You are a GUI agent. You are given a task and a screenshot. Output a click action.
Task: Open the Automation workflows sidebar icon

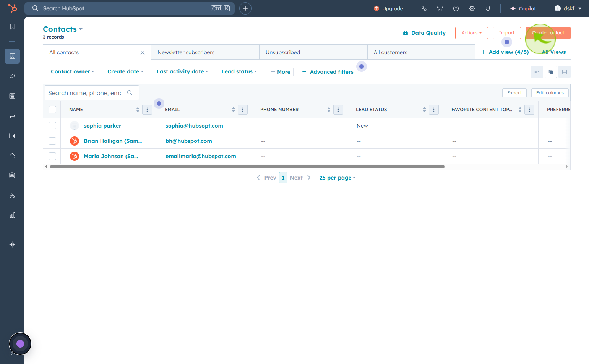coord(12,195)
